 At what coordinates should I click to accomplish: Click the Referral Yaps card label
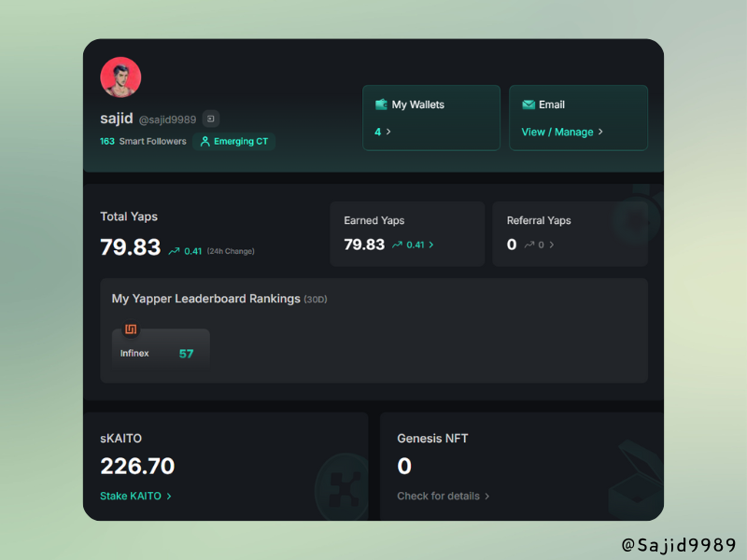(x=539, y=220)
